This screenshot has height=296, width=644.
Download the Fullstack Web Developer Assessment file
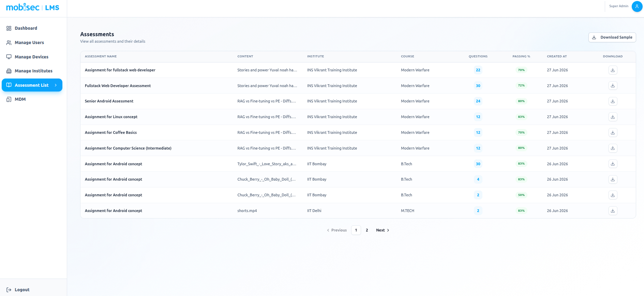613,86
